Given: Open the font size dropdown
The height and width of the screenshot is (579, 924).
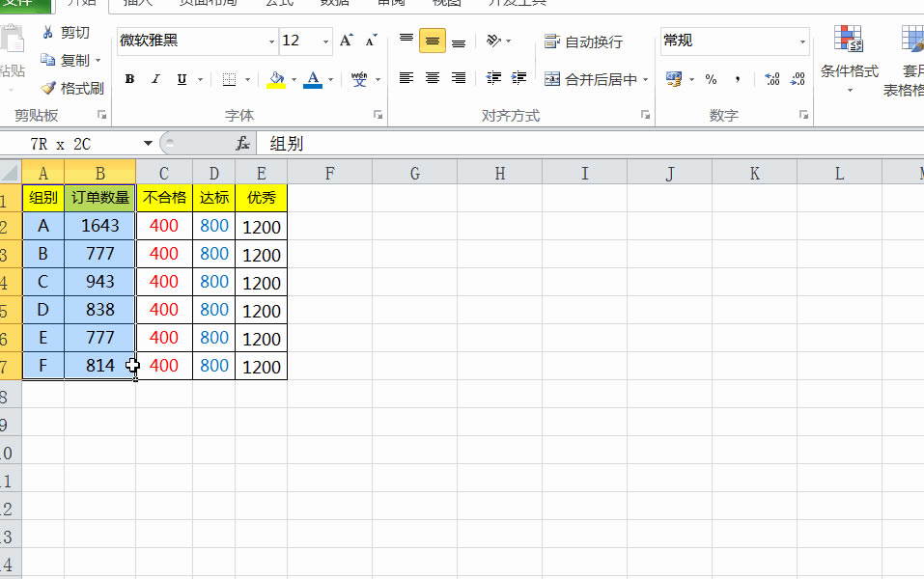Looking at the screenshot, I should click(x=323, y=41).
